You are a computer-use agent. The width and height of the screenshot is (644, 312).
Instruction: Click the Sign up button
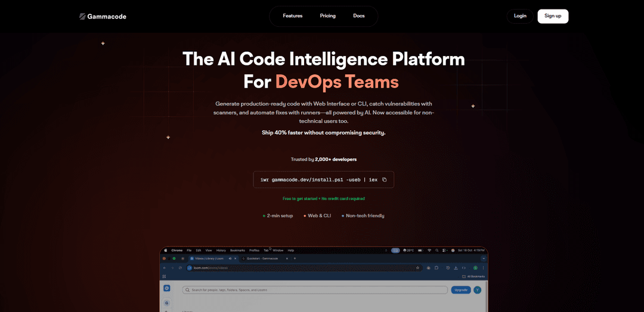pos(552,16)
